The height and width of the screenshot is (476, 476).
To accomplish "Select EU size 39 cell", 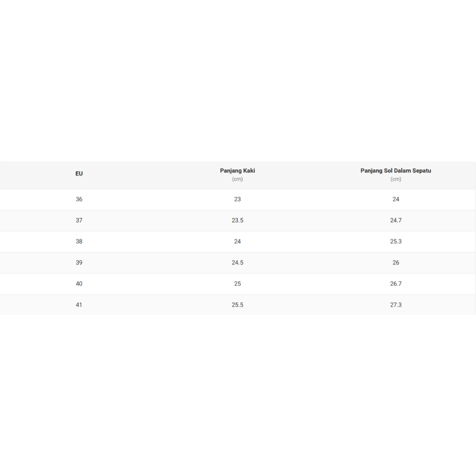I will click(79, 263).
